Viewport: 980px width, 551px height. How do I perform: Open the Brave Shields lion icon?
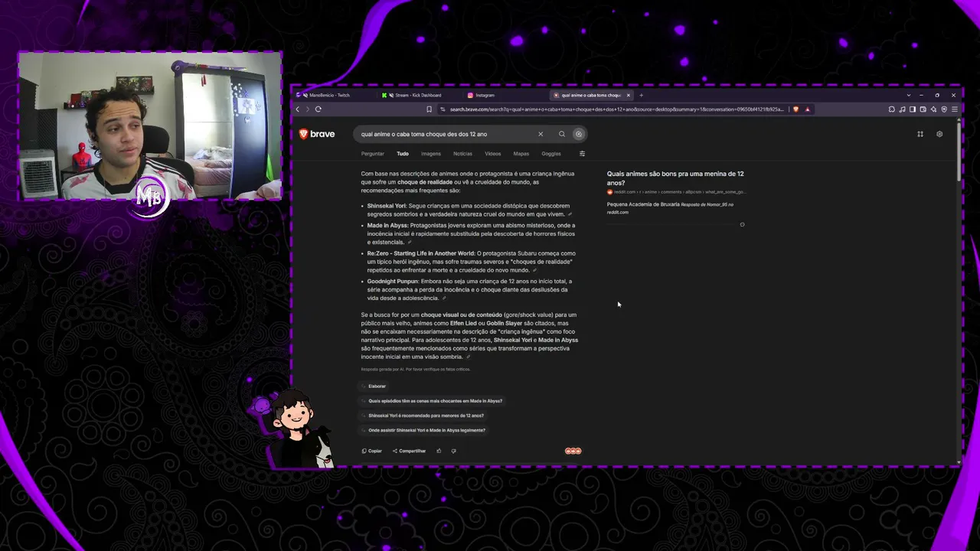(795, 109)
